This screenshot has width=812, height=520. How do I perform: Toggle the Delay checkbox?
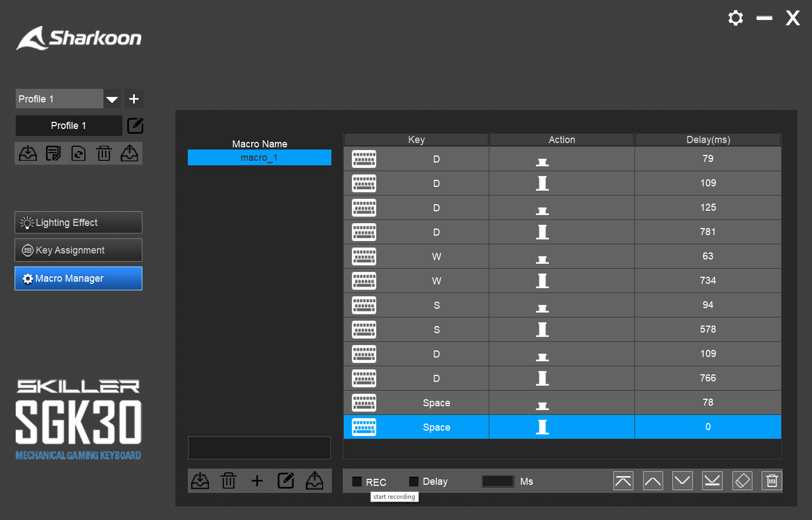(x=414, y=482)
